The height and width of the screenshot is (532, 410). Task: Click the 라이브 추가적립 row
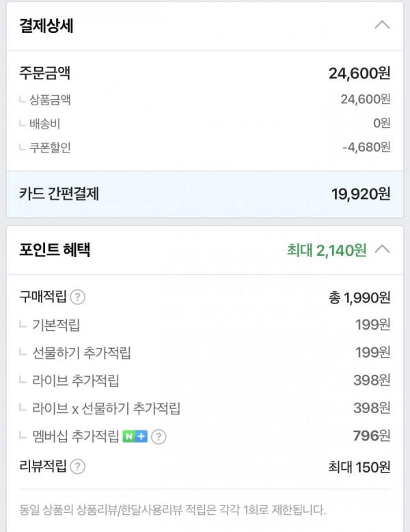(205, 380)
